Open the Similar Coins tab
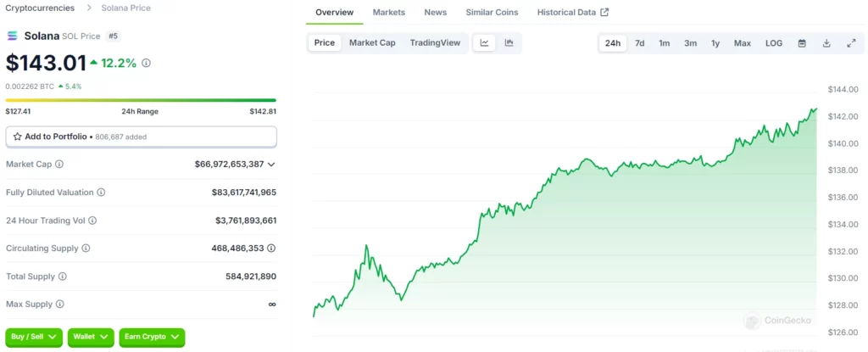 pyautogui.click(x=492, y=12)
